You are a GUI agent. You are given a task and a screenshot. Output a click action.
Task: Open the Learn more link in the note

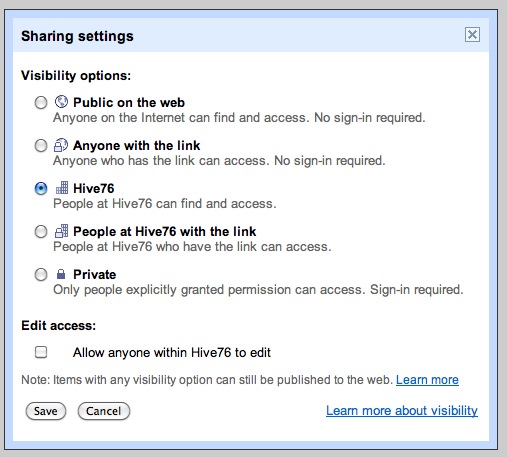[x=427, y=380]
